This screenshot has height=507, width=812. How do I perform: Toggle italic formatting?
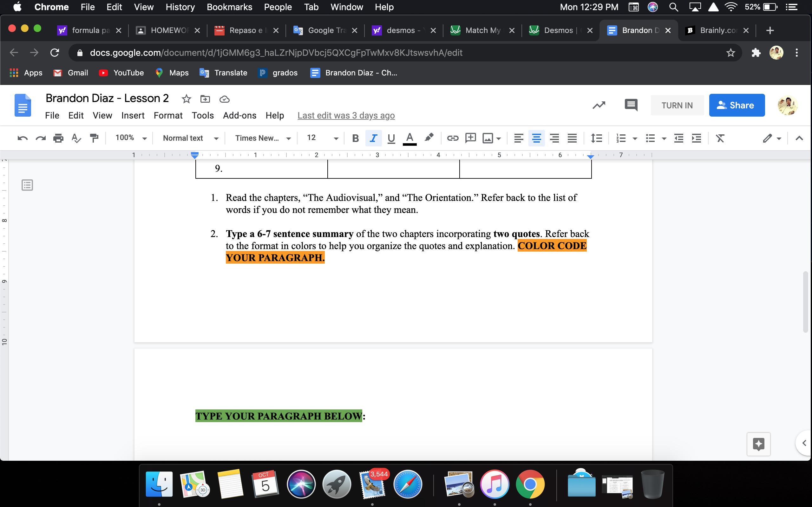click(x=373, y=138)
